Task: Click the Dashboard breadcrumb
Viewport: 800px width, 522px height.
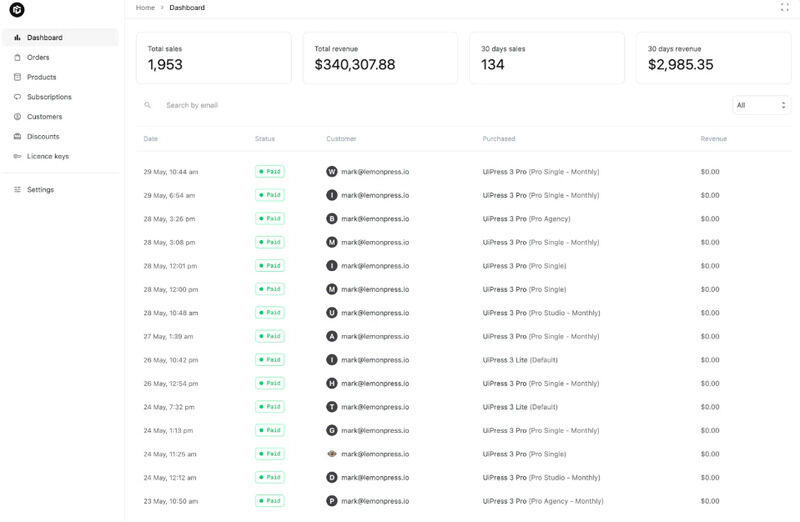Action: pyautogui.click(x=187, y=8)
